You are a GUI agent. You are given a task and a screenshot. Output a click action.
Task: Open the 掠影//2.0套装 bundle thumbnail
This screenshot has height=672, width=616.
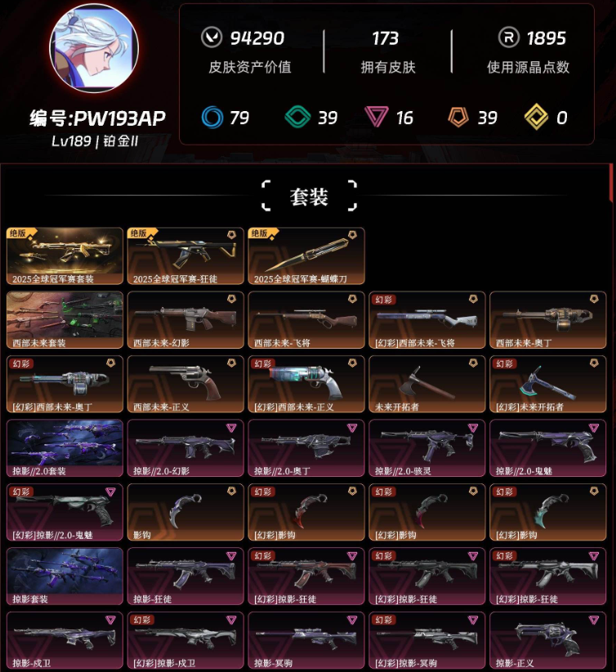[x=65, y=448]
